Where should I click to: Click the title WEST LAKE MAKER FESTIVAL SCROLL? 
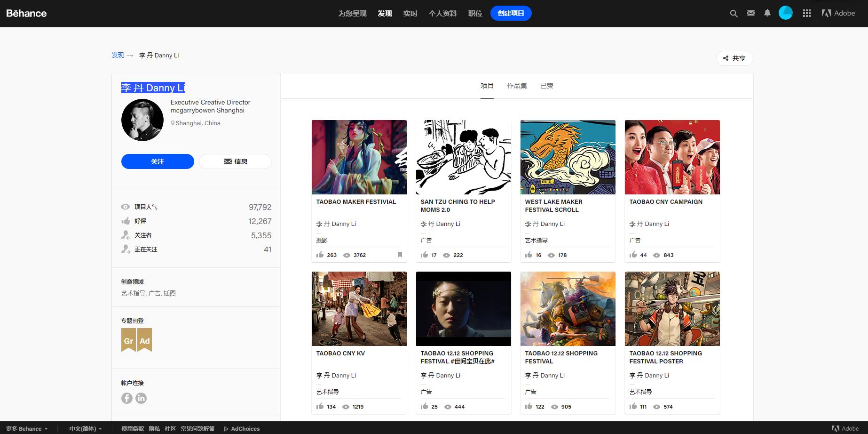(553, 206)
